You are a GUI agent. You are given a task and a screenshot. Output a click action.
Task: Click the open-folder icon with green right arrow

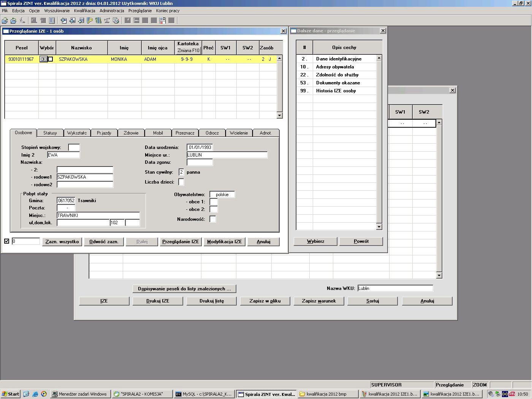coord(5,21)
